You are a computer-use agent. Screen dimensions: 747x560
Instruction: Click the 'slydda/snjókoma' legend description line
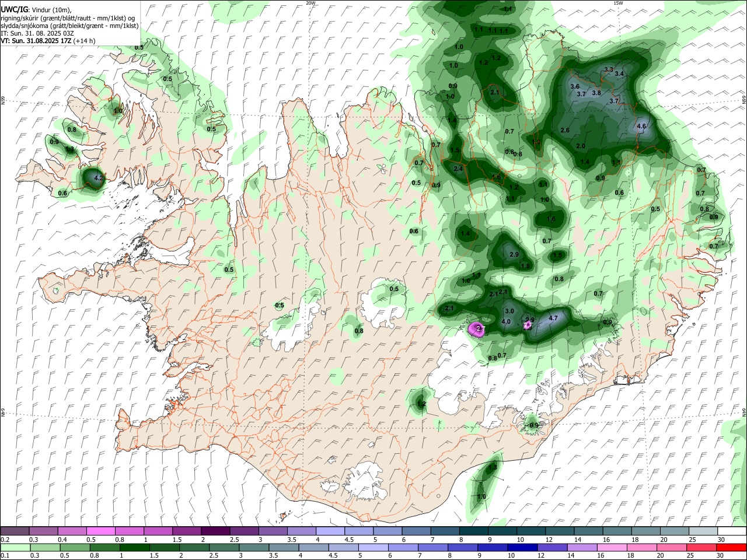(69, 26)
